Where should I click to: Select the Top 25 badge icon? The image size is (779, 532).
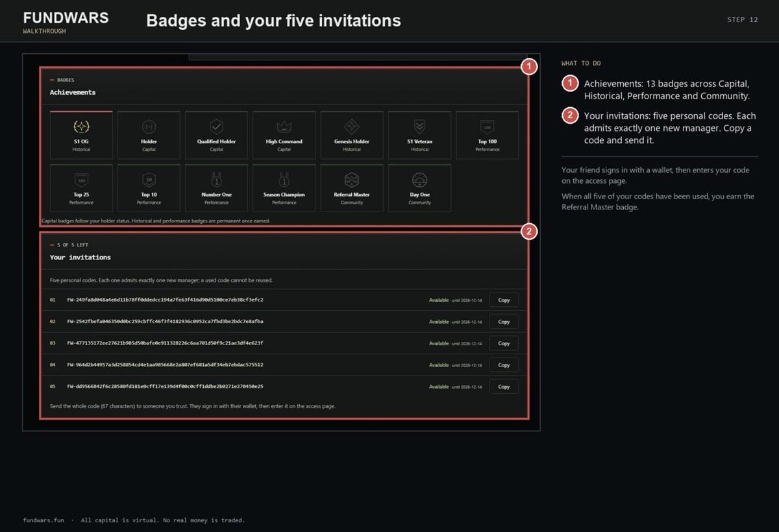[x=81, y=179]
